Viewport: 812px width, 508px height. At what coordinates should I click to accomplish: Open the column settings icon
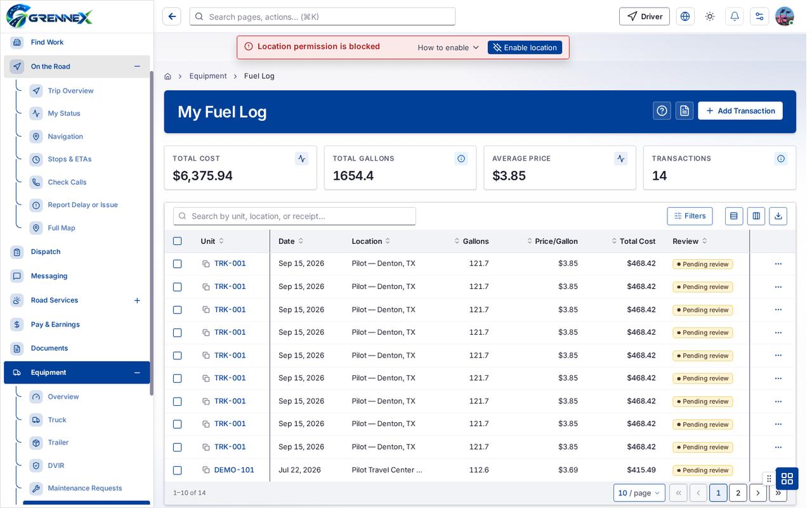(x=756, y=216)
